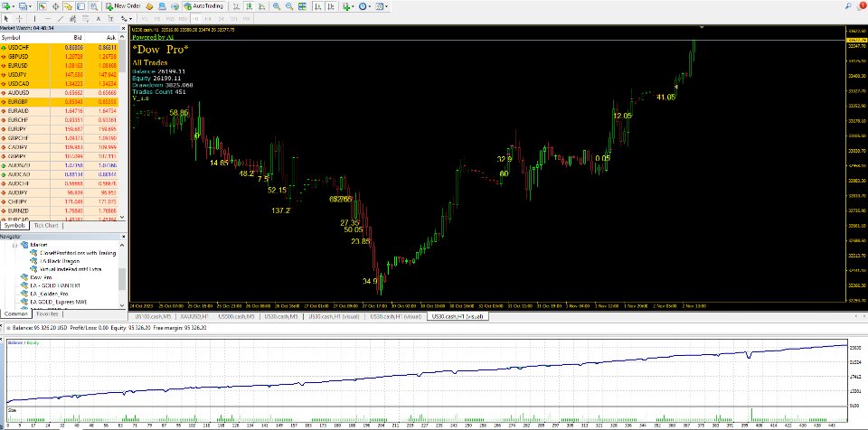Switch chart to H4 timeframe
Viewport: 868px width, 430px height.
click(x=208, y=19)
